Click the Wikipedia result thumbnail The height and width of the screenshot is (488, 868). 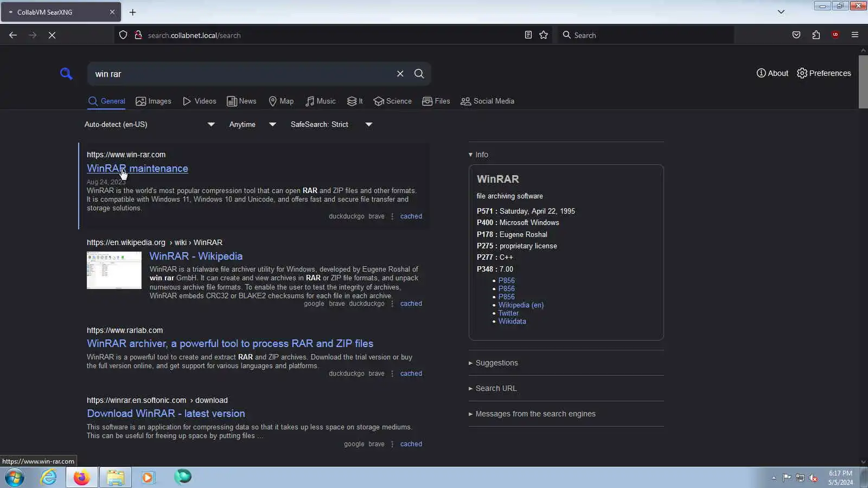pos(114,270)
